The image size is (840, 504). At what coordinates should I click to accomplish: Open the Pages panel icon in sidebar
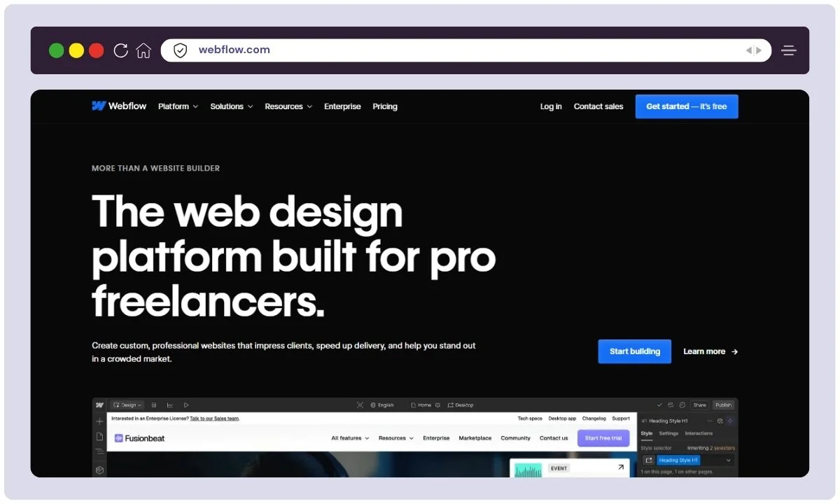click(x=99, y=436)
